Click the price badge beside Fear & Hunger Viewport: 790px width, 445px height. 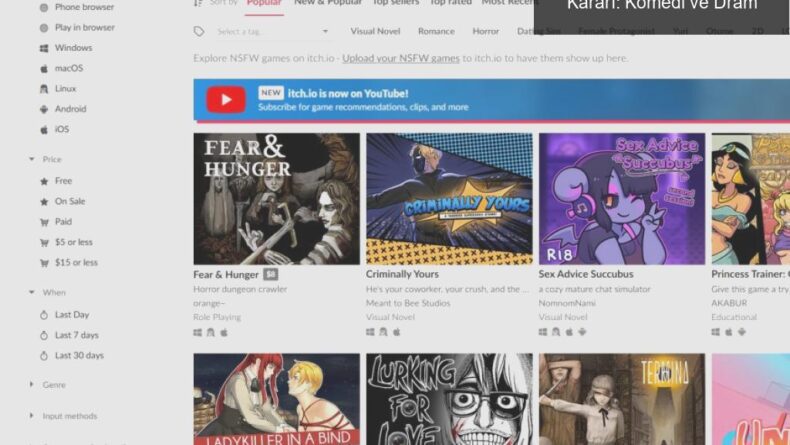[271, 275]
